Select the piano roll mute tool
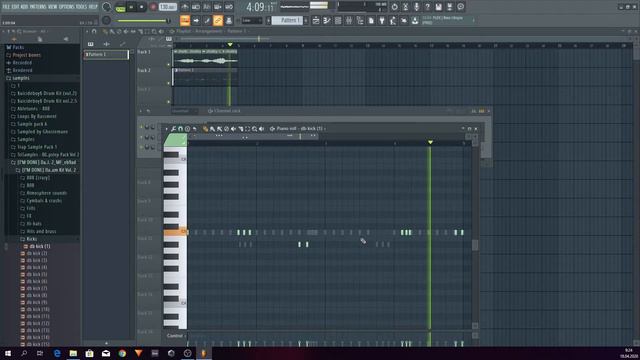This screenshot has width=640, height=360. click(x=233, y=129)
